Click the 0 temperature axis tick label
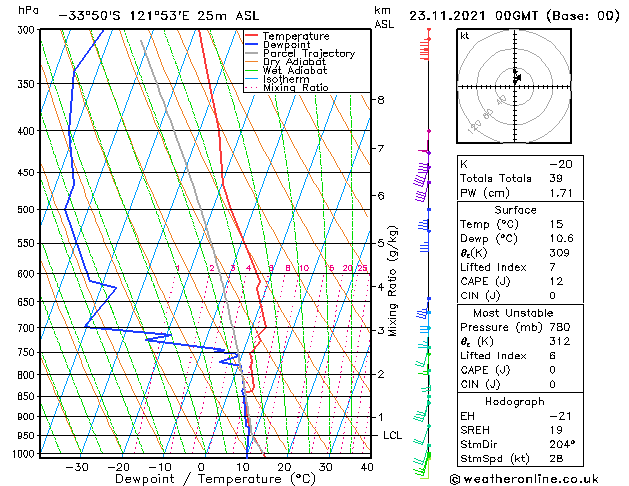The height and width of the screenshot is (486, 629). [201, 468]
